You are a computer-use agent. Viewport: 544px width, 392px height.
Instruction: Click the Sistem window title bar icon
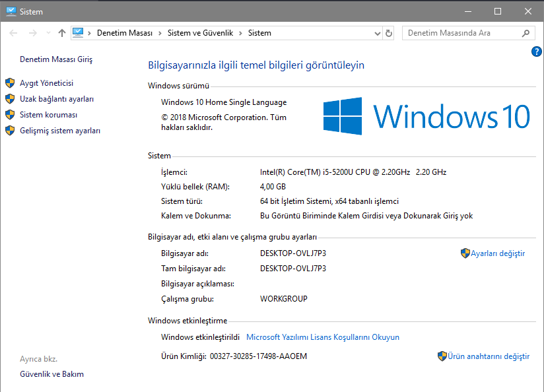11,11
